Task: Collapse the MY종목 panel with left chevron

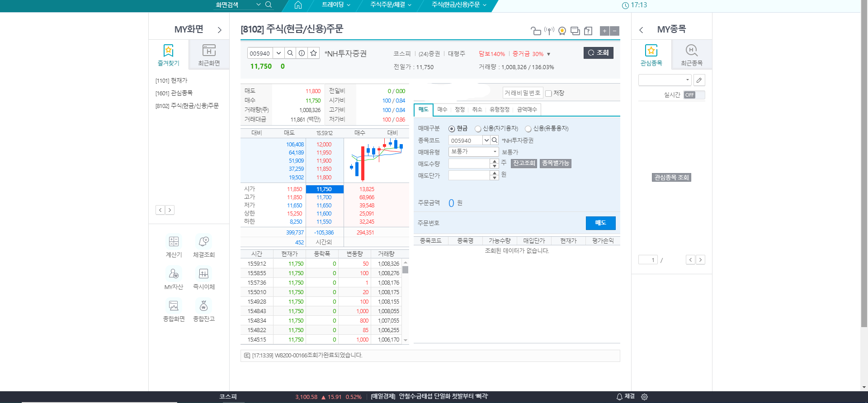Action: coord(641,30)
